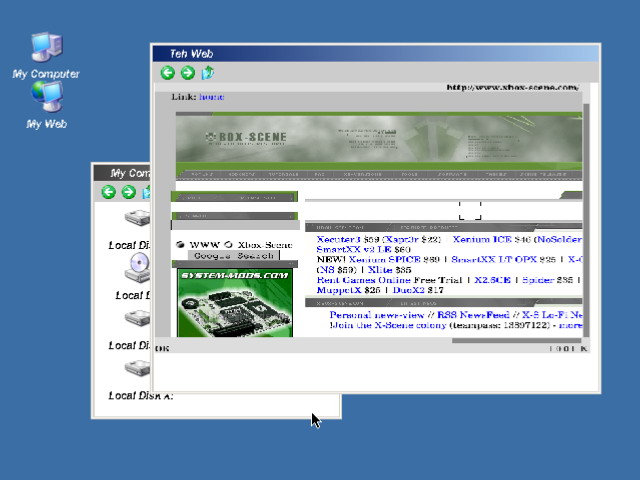Click the system-mods.com advertisement image
Viewport: 640px width, 480px height.
pyautogui.click(x=235, y=303)
